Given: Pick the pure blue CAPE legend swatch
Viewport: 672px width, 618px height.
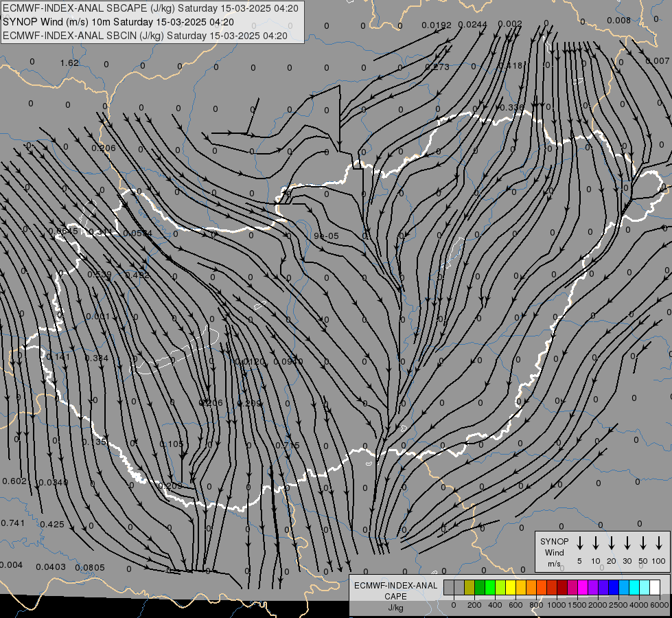Looking at the screenshot, I should click(x=614, y=588).
